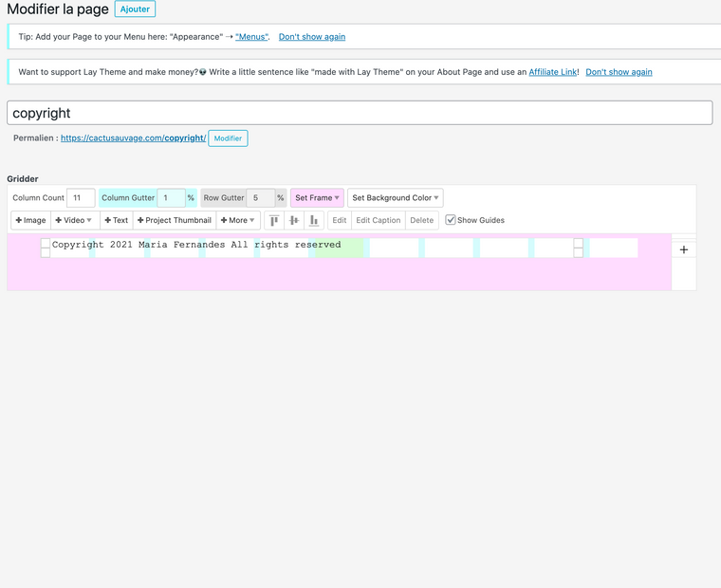The width and height of the screenshot is (721, 588).
Task: Click the Column Count input field
Action: click(x=81, y=198)
